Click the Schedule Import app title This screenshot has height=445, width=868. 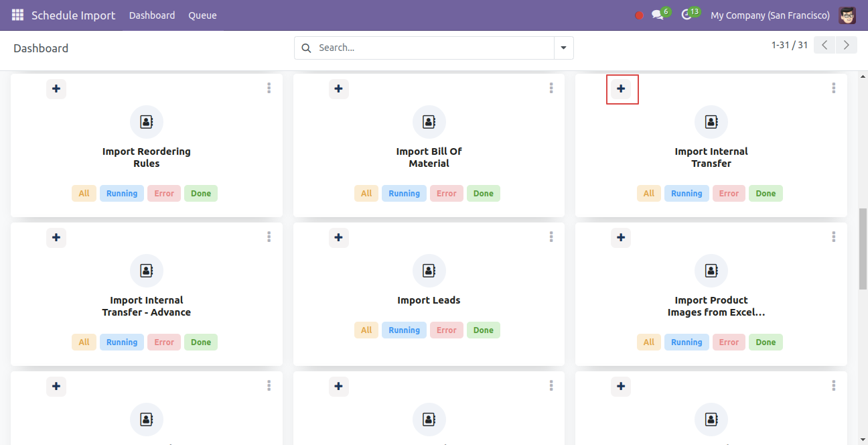[74, 15]
